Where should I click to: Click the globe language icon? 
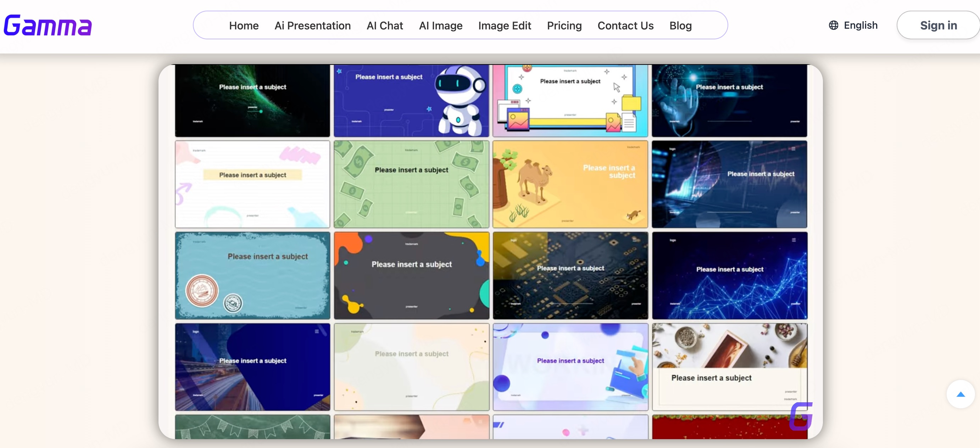tap(833, 26)
